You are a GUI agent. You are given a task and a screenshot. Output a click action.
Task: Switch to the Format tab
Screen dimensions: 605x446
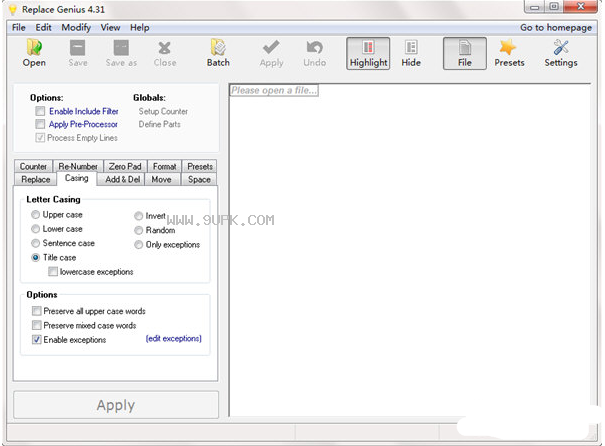coord(164,166)
